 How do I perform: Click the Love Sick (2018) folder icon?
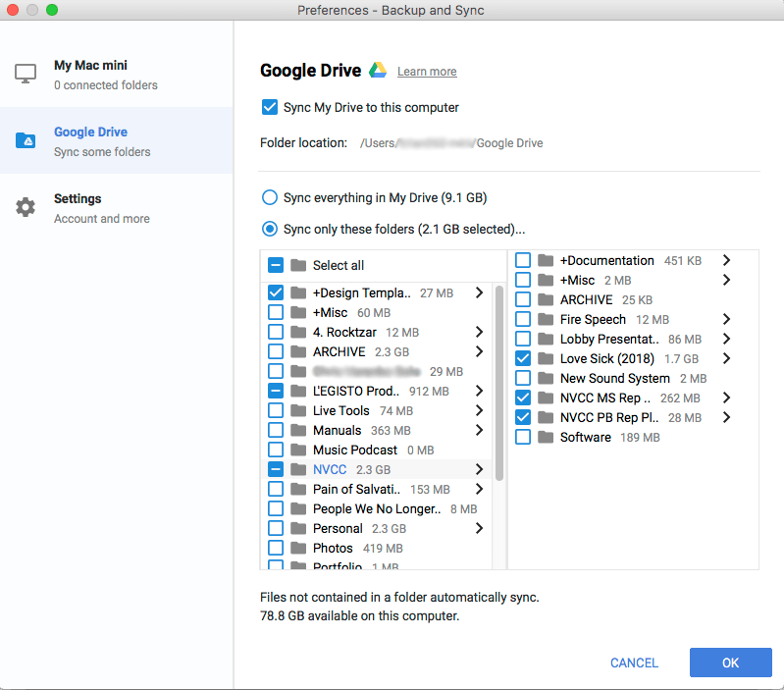(546, 358)
